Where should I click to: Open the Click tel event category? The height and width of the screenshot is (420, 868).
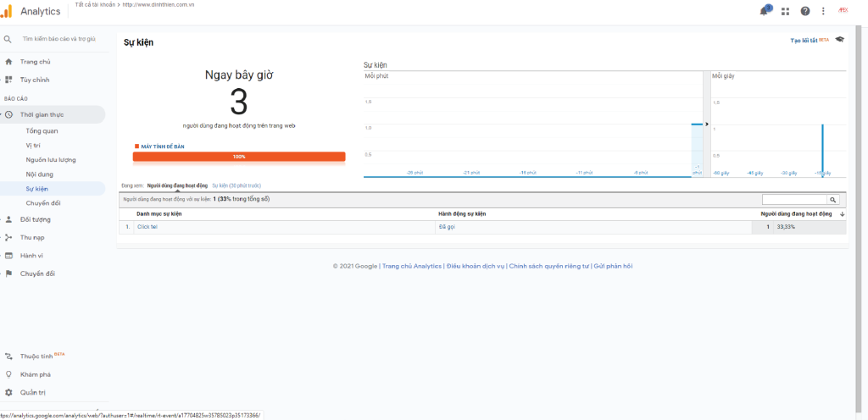[147, 227]
